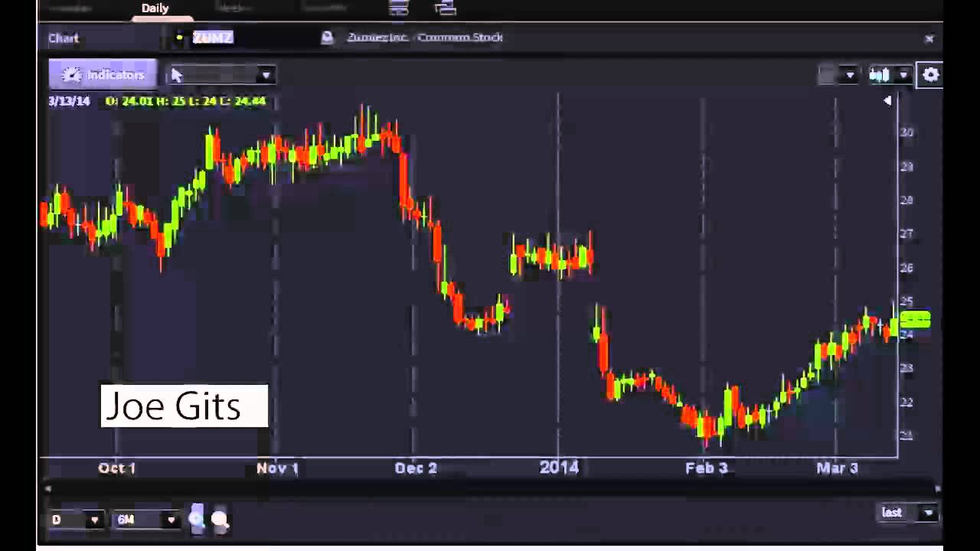Open the Indicators panel
Screen dimensions: 980x551
[x=103, y=75]
